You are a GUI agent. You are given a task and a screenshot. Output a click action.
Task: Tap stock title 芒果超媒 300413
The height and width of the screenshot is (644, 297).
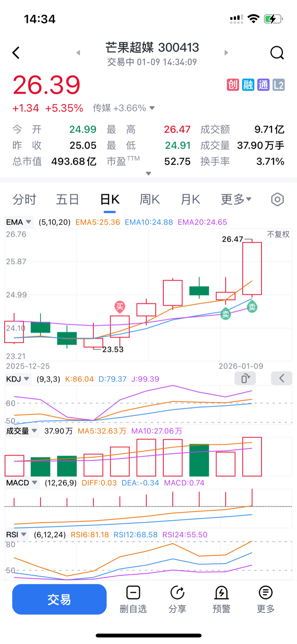152,48
